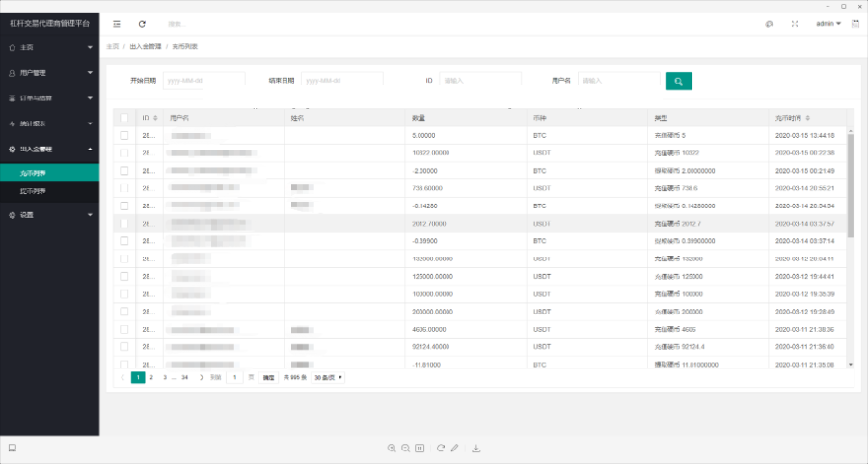The width and height of the screenshot is (868, 464).
Task: Click the zoom in icon in bottom toolbar
Action: tap(392, 448)
